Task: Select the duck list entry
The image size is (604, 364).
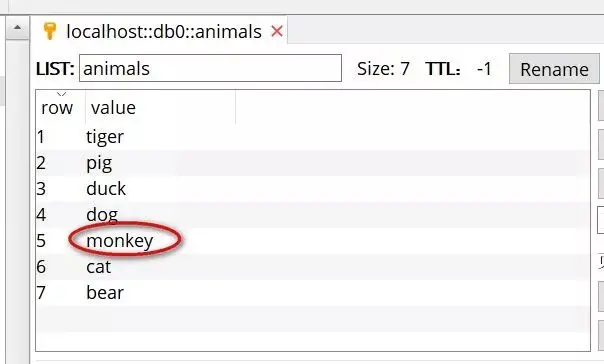Action: click(x=312, y=189)
